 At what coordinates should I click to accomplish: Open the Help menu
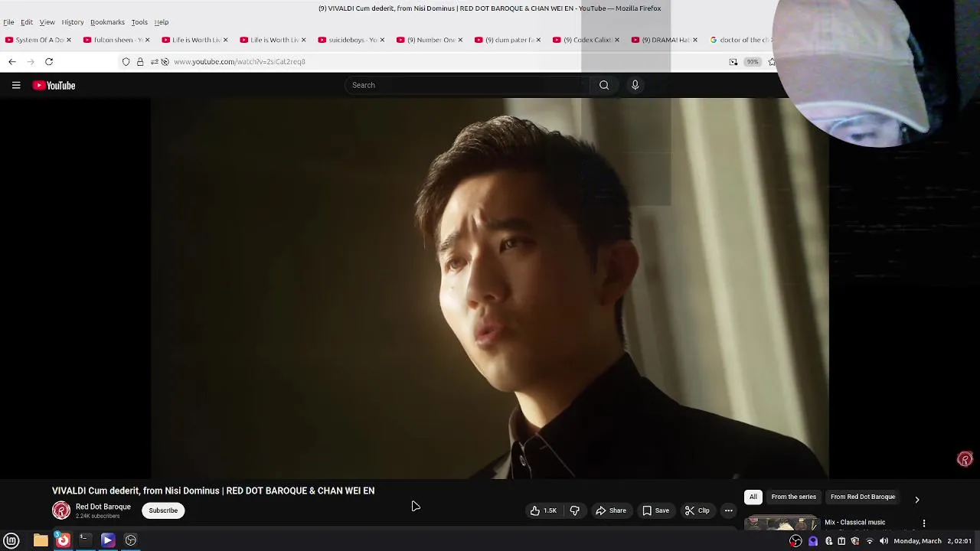click(162, 22)
